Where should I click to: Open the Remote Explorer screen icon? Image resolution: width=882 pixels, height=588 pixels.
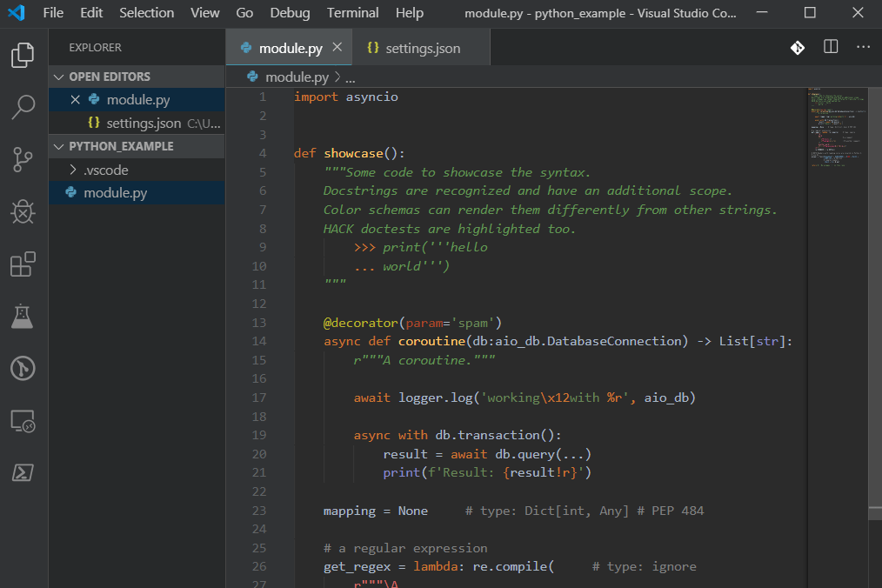click(22, 420)
